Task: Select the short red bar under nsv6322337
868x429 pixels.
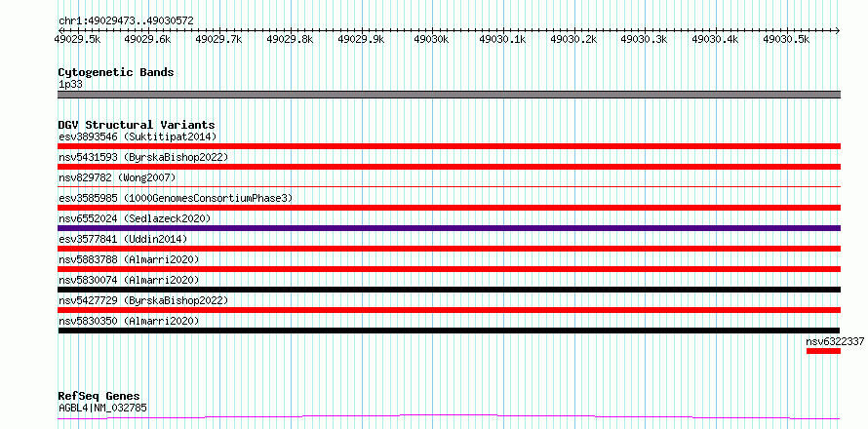Action: [x=823, y=351]
